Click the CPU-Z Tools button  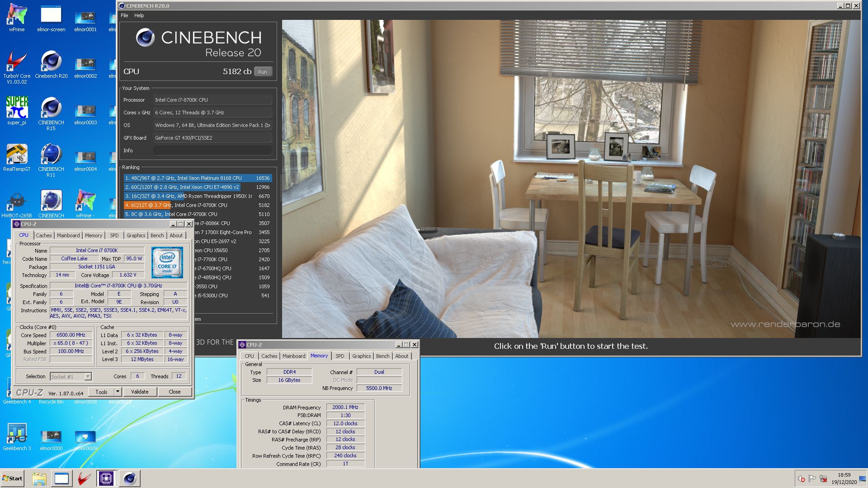coord(101,392)
